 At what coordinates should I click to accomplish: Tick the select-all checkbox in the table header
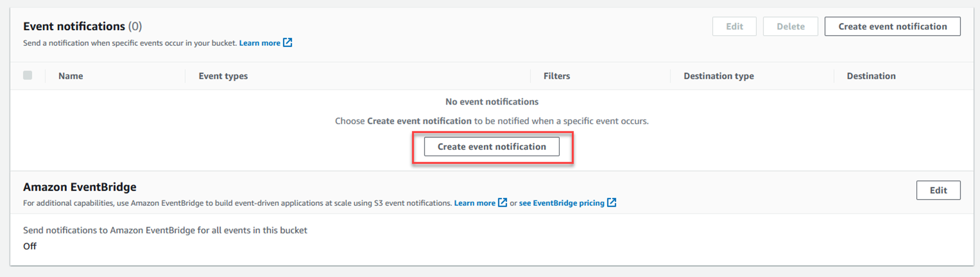pyautogui.click(x=28, y=76)
